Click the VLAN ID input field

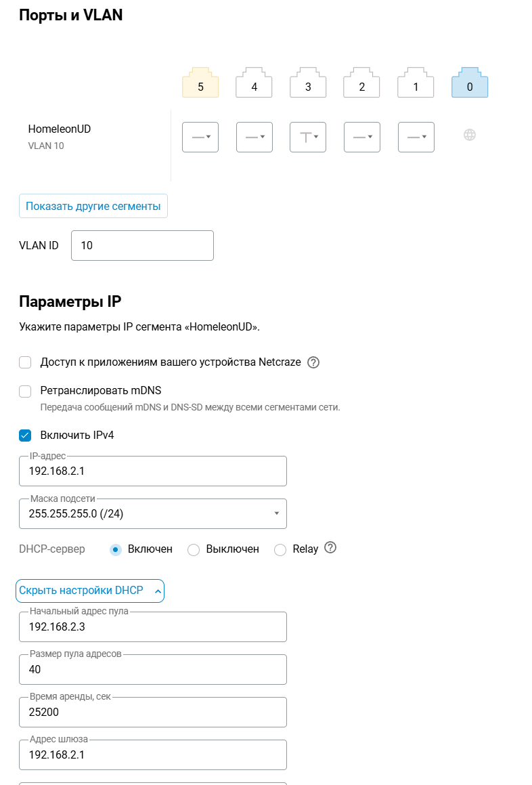point(142,245)
